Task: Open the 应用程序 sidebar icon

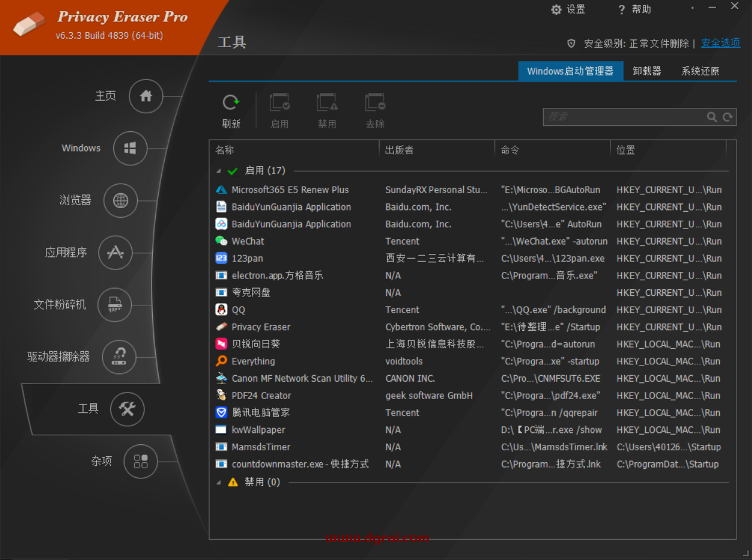Action: click(x=115, y=253)
